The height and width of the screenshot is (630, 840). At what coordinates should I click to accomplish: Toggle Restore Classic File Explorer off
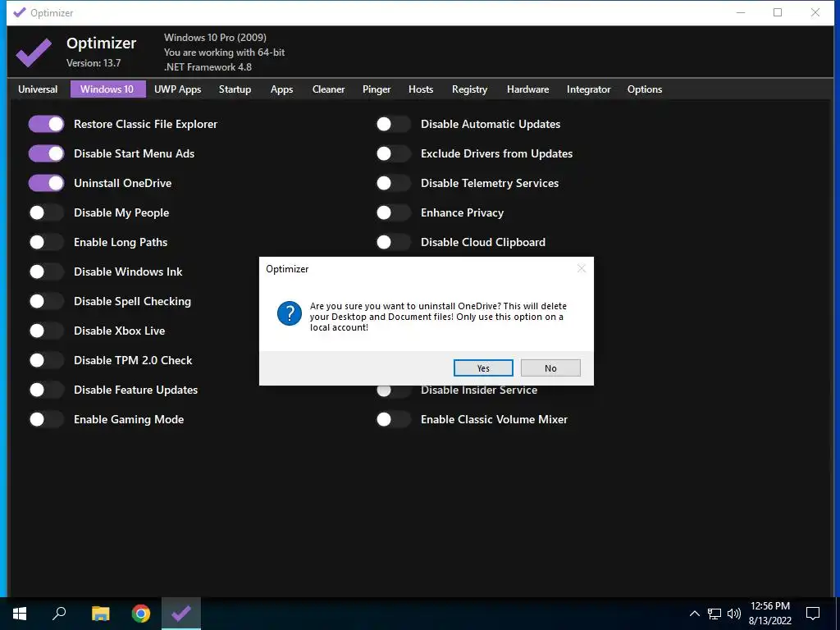(x=46, y=125)
